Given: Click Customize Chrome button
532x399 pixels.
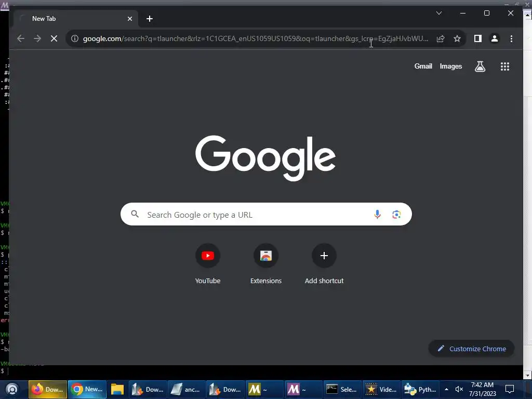Looking at the screenshot, I should (x=472, y=349).
